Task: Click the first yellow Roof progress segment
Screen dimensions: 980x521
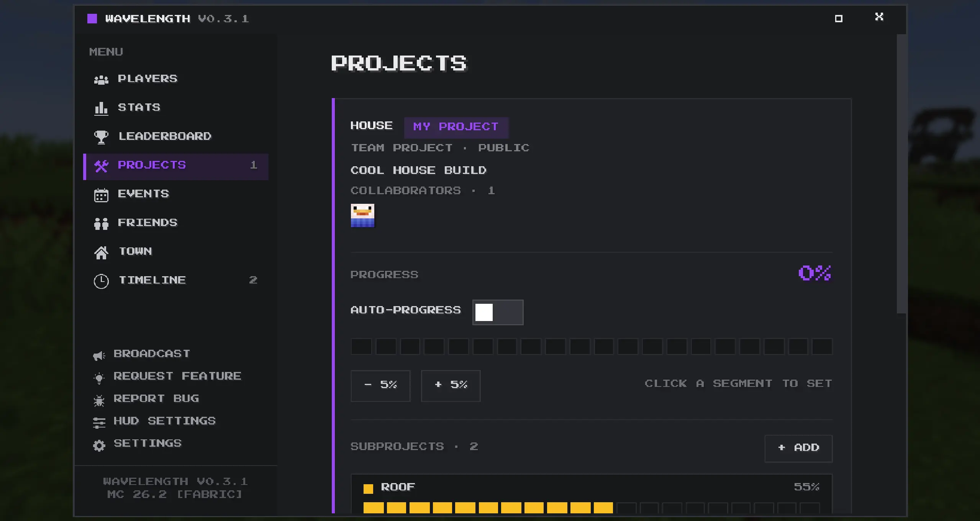Action: coord(374,508)
